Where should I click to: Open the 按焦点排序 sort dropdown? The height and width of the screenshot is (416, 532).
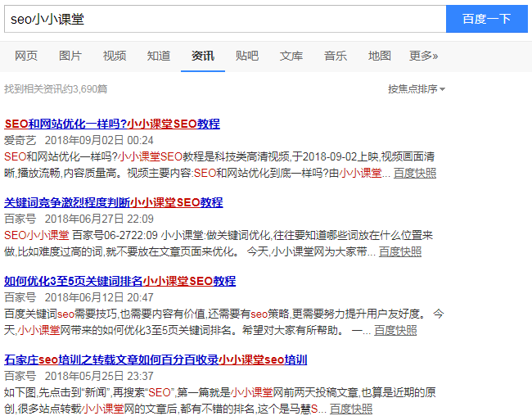pyautogui.click(x=417, y=89)
